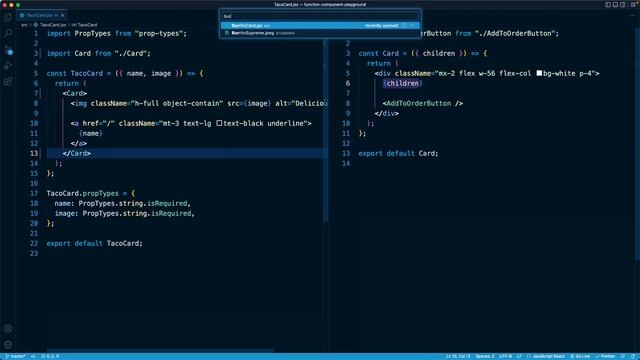Remove BurritoCard.jsx from recently opened

(413, 25)
